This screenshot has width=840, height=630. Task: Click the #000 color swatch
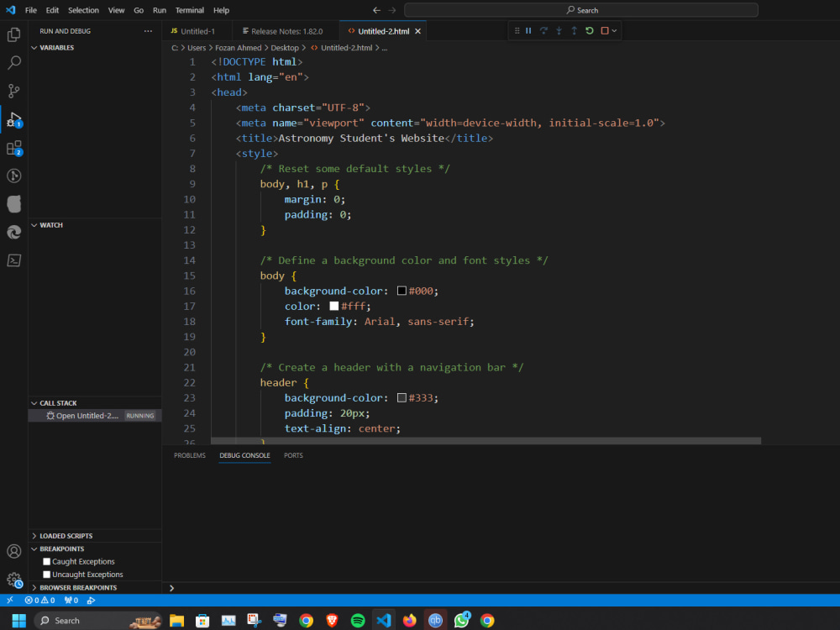coord(402,291)
